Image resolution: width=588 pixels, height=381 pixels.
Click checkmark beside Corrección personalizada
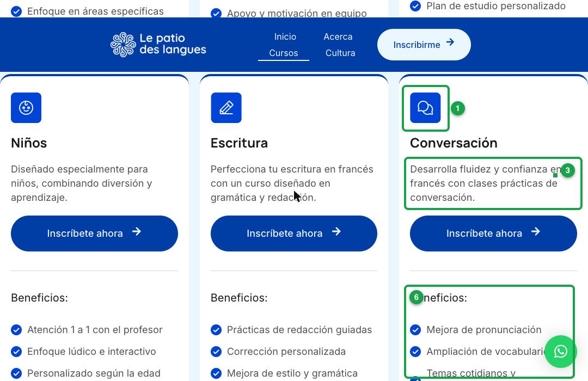(216, 352)
